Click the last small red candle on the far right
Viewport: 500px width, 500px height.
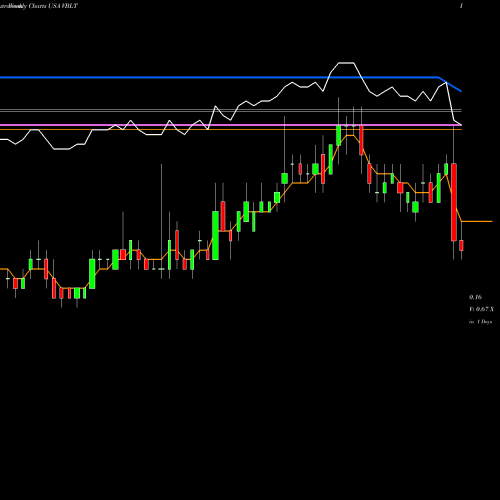pos(461,245)
